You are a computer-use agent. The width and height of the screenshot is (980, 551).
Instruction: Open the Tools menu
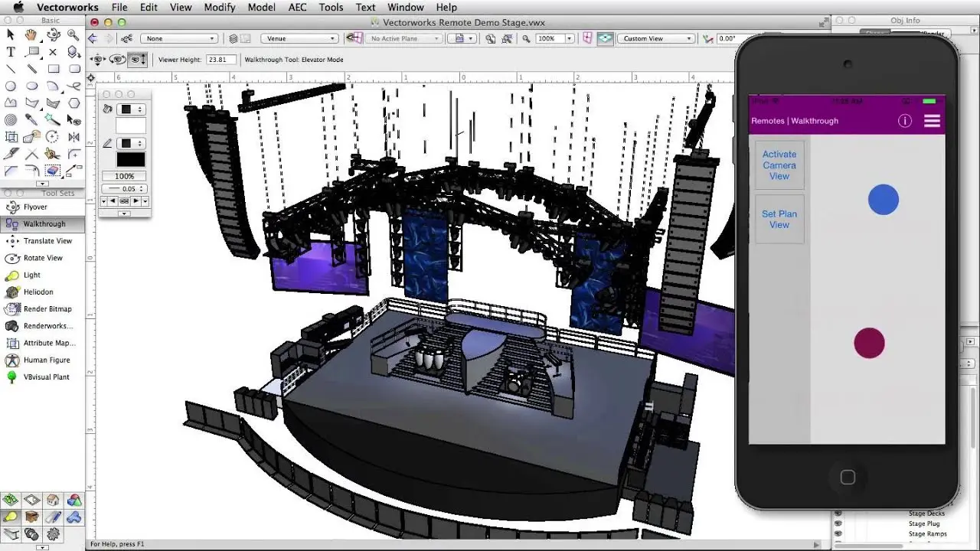point(331,7)
